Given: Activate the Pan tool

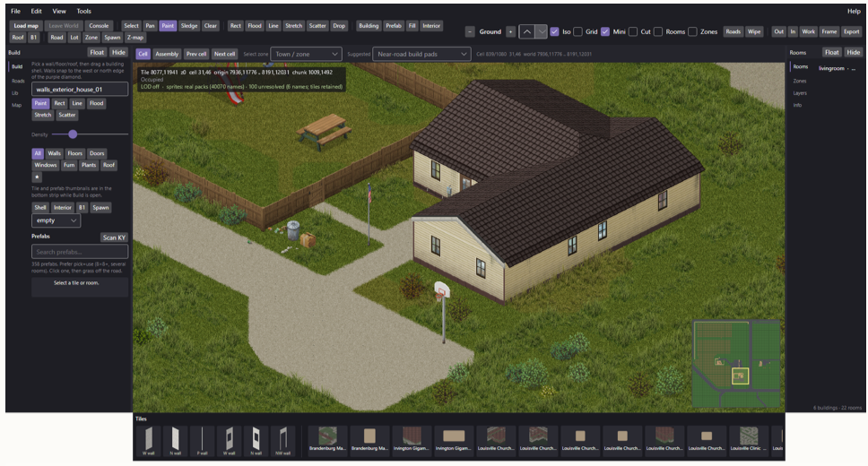Looking at the screenshot, I should pos(150,25).
